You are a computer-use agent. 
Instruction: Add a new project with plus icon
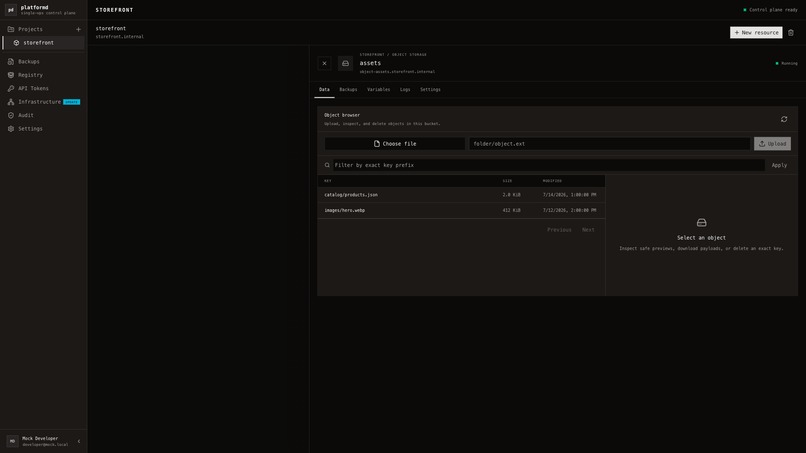(78, 29)
